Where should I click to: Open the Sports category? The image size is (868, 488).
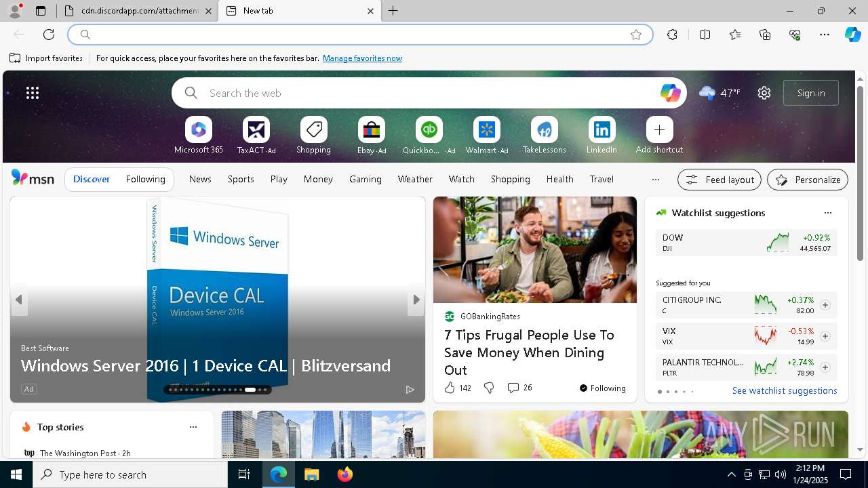(241, 179)
